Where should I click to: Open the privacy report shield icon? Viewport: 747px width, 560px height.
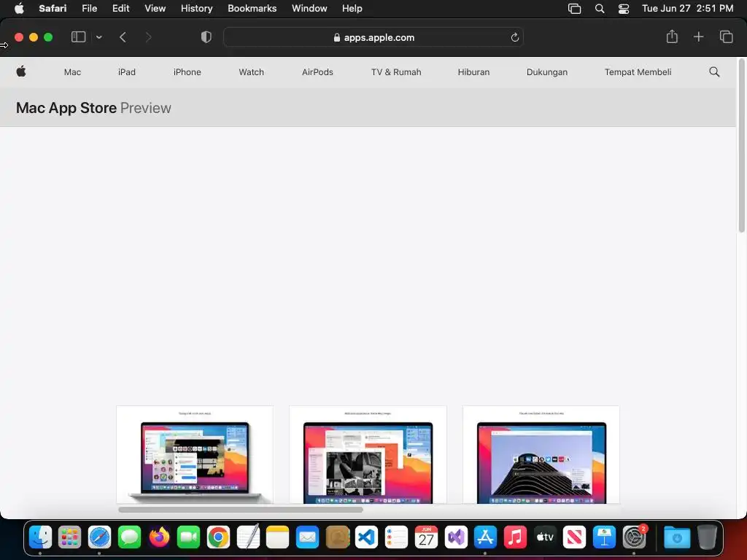pyautogui.click(x=206, y=37)
